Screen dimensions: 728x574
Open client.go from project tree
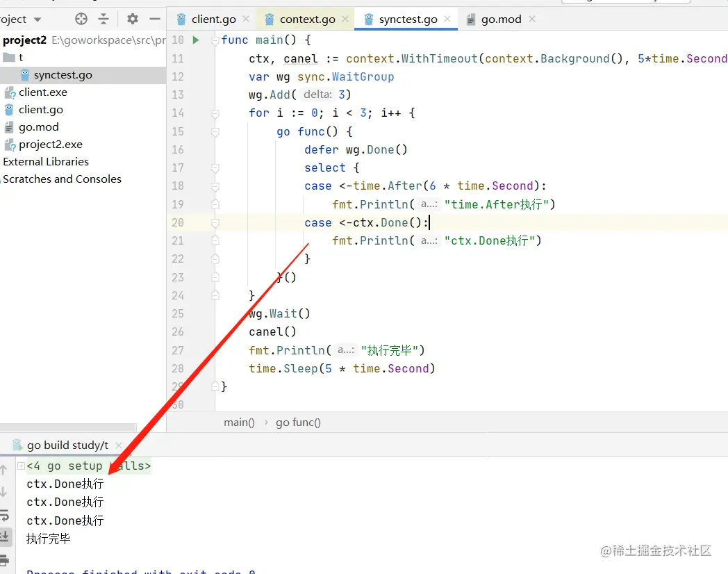tap(41, 110)
